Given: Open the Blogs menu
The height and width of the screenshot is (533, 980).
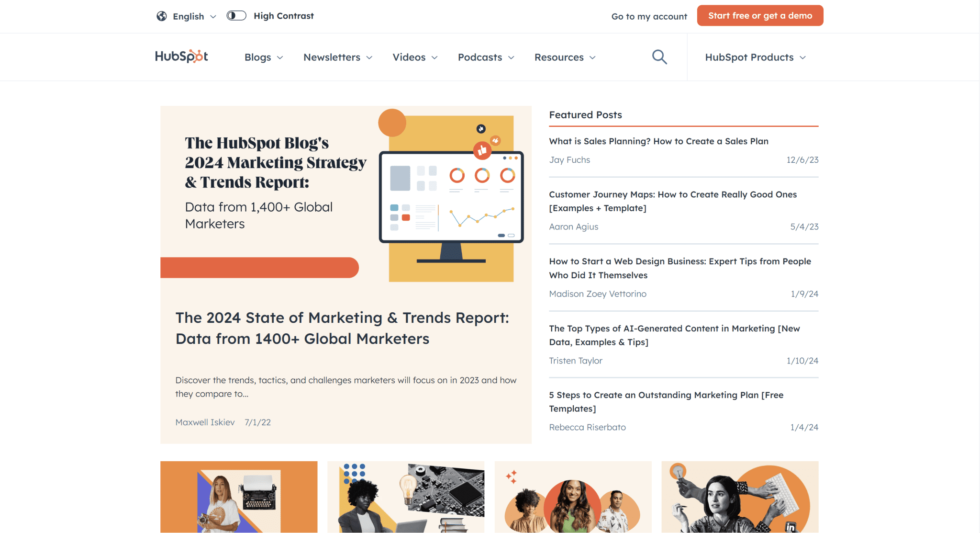Looking at the screenshot, I should pos(264,57).
